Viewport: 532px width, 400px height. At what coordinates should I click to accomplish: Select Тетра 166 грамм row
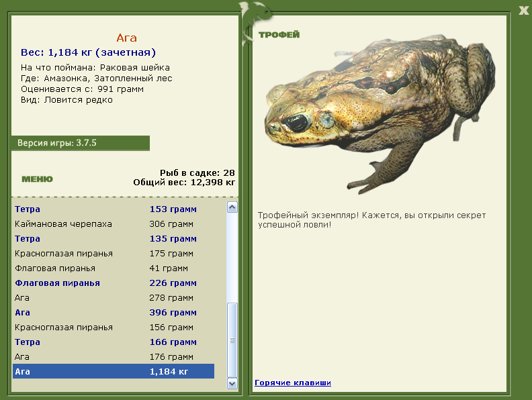[x=114, y=342]
